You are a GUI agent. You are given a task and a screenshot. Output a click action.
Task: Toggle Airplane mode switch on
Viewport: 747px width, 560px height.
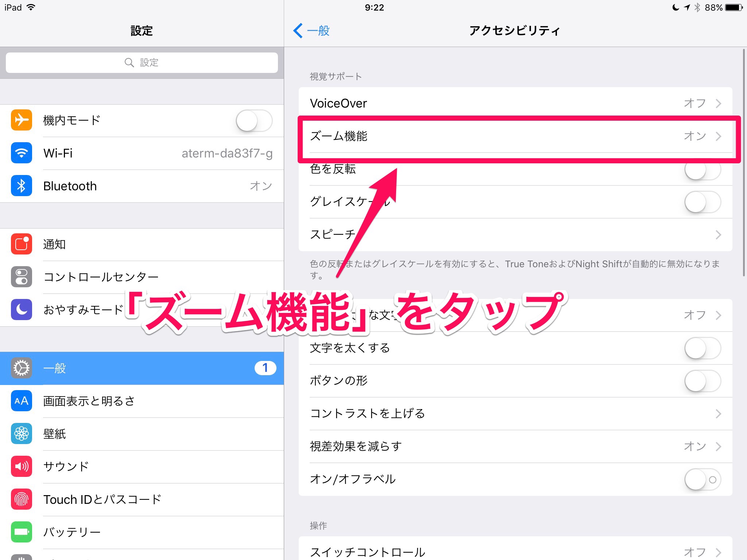(x=254, y=121)
